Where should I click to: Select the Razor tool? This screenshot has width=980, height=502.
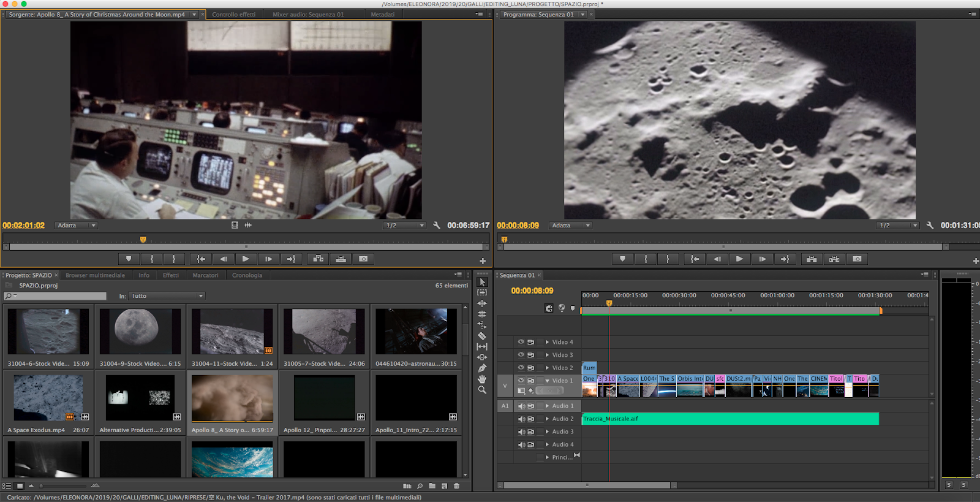(x=482, y=336)
